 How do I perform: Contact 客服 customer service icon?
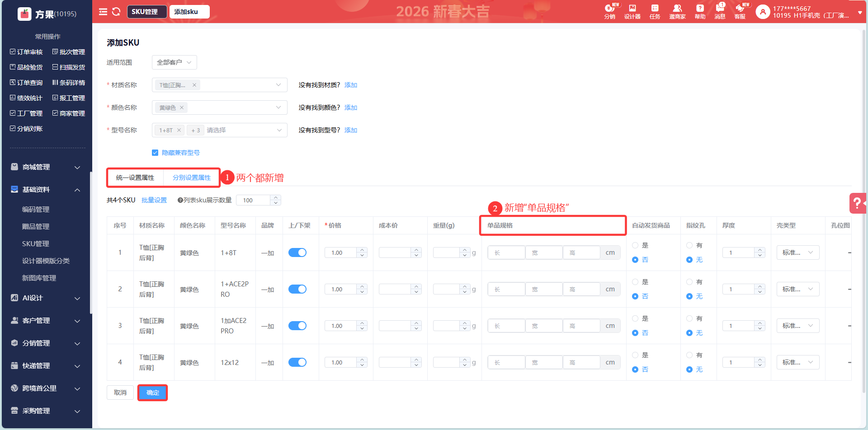coord(740,11)
